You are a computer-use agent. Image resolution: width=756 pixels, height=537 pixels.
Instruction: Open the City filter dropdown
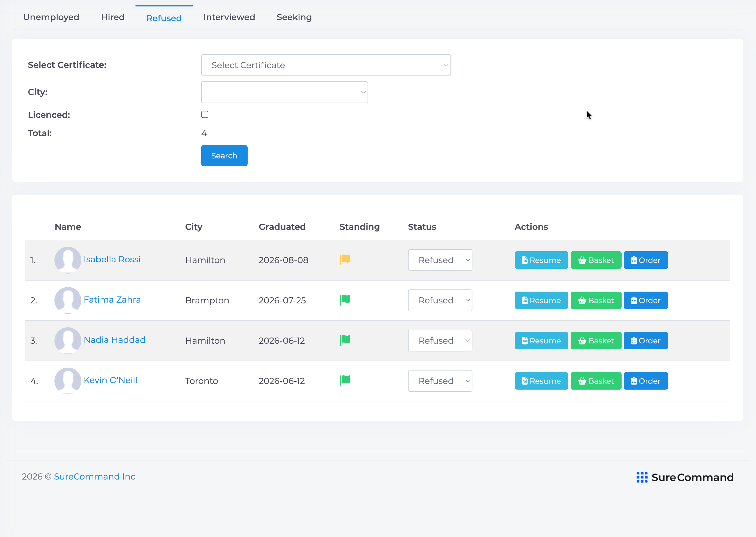click(x=284, y=92)
